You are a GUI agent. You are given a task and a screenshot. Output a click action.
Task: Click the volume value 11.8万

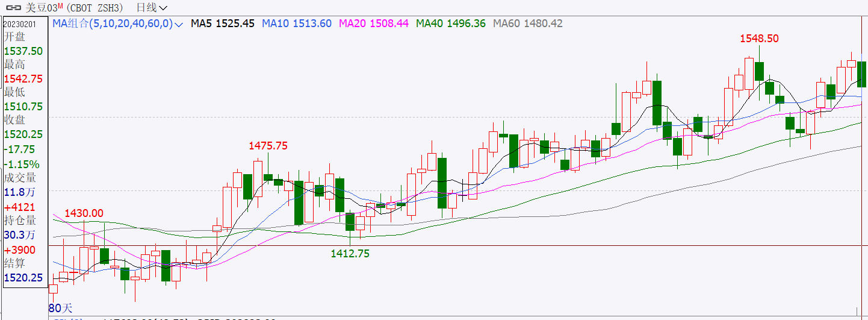[x=20, y=192]
